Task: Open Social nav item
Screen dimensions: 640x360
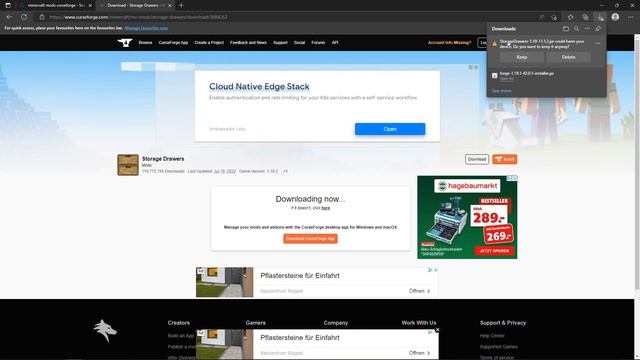Action: click(x=299, y=42)
